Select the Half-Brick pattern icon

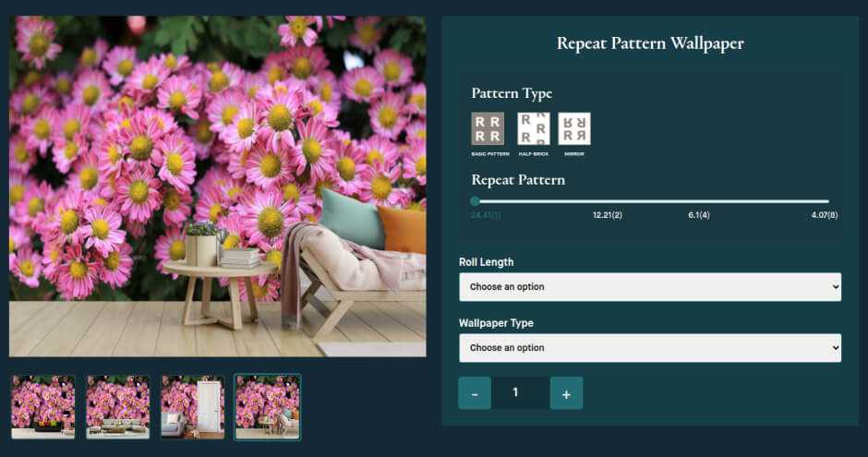pos(533,129)
